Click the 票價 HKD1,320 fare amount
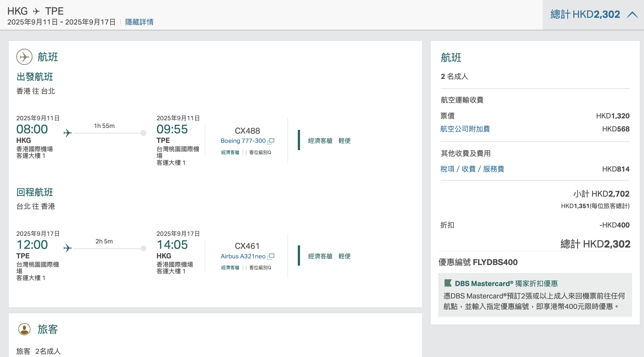Screen dimensions: 644x357 point(613,116)
